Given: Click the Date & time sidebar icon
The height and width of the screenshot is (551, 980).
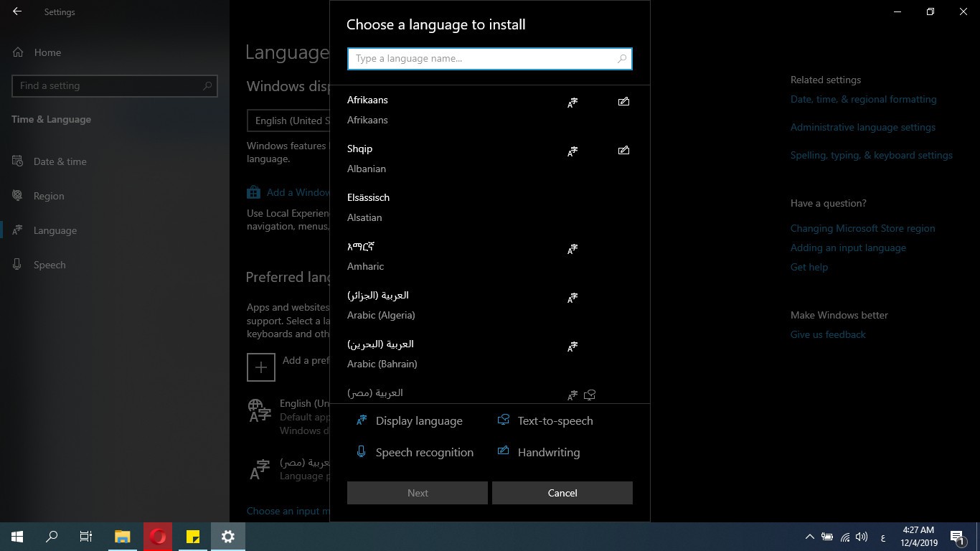Looking at the screenshot, I should [x=18, y=161].
